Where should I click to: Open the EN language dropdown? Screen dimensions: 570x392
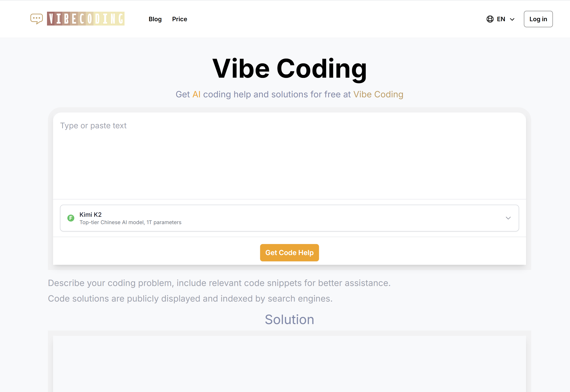coord(501,19)
